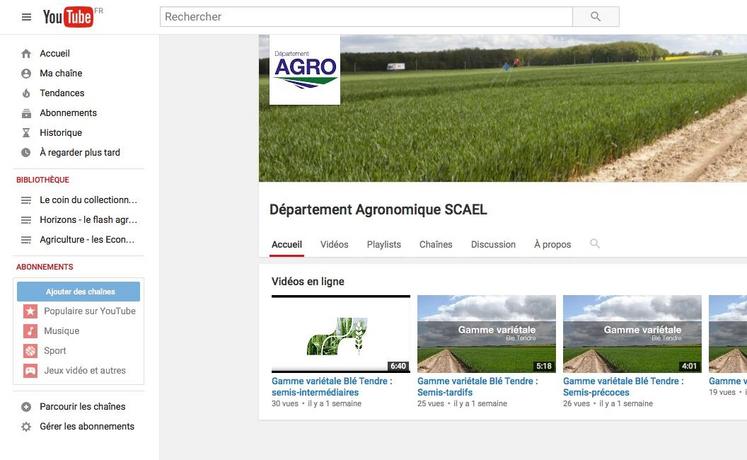
Task: Click playlist icon beside Horizons - le flash agr...
Action: click(x=26, y=220)
